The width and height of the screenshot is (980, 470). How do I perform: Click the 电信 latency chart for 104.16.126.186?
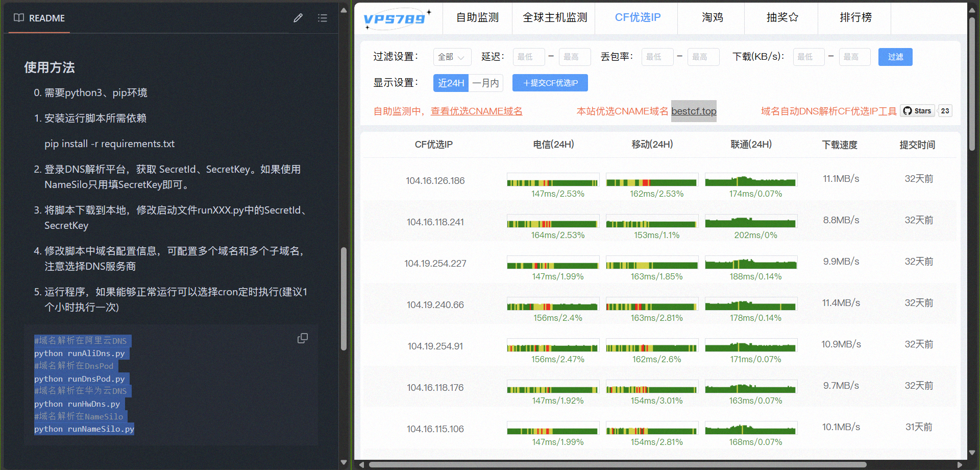point(553,180)
